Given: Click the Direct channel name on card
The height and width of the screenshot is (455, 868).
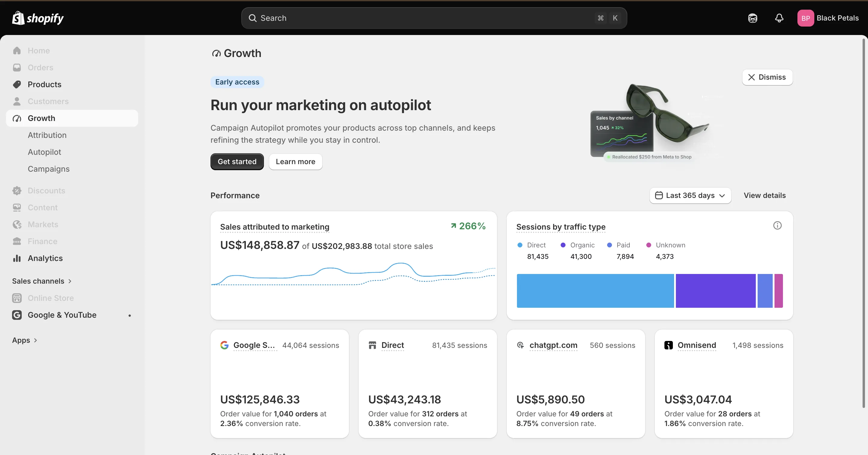Looking at the screenshot, I should tap(393, 345).
